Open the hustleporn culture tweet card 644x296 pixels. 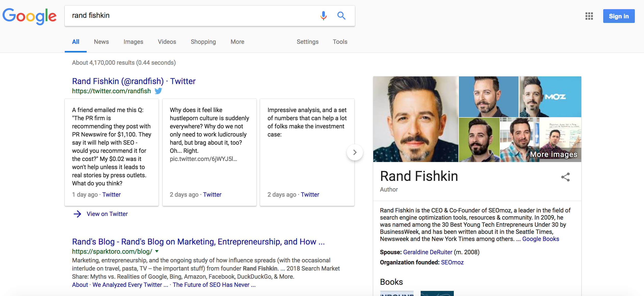tap(209, 152)
